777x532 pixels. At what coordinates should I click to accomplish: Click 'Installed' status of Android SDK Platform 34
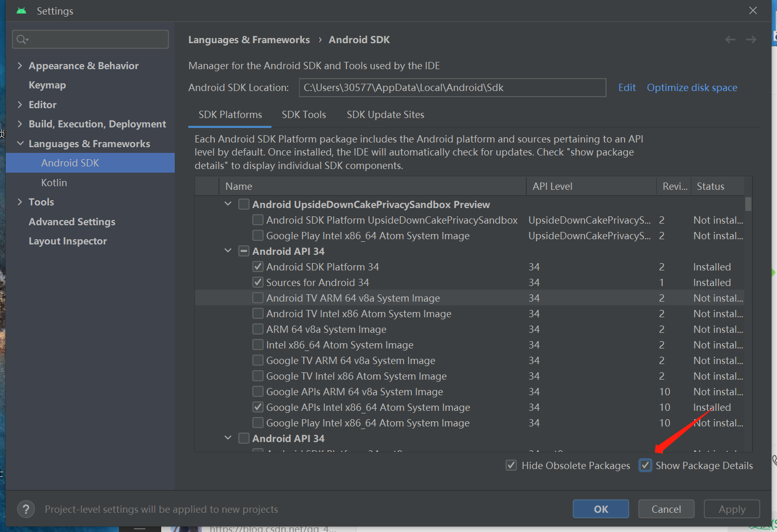pos(712,267)
